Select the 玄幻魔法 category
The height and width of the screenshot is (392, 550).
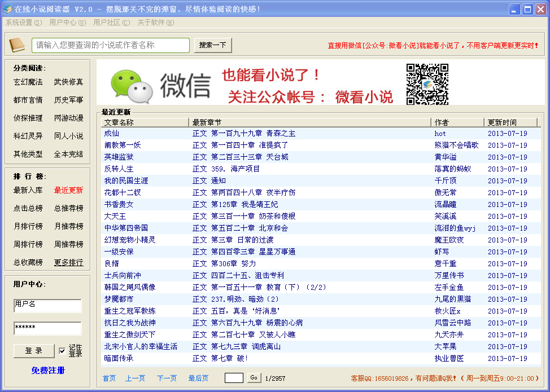[x=28, y=82]
